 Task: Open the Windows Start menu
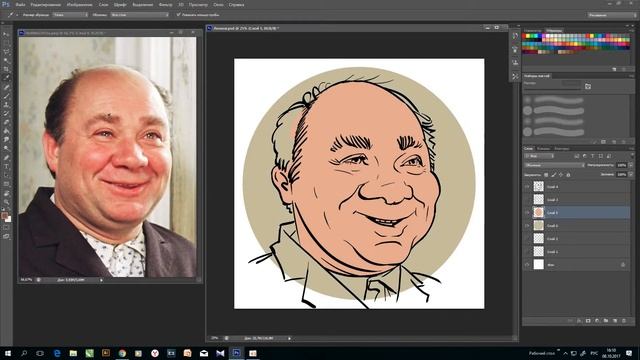(x=7, y=353)
